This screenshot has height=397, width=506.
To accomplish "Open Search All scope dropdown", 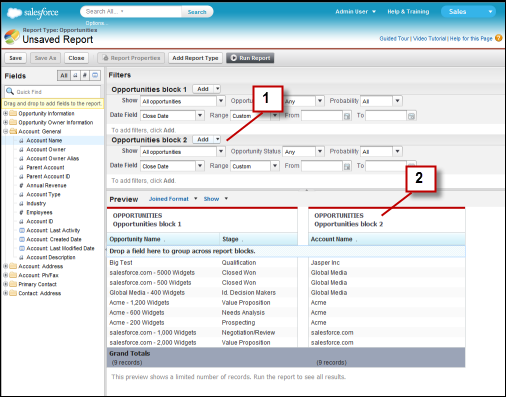I will pos(122,11).
